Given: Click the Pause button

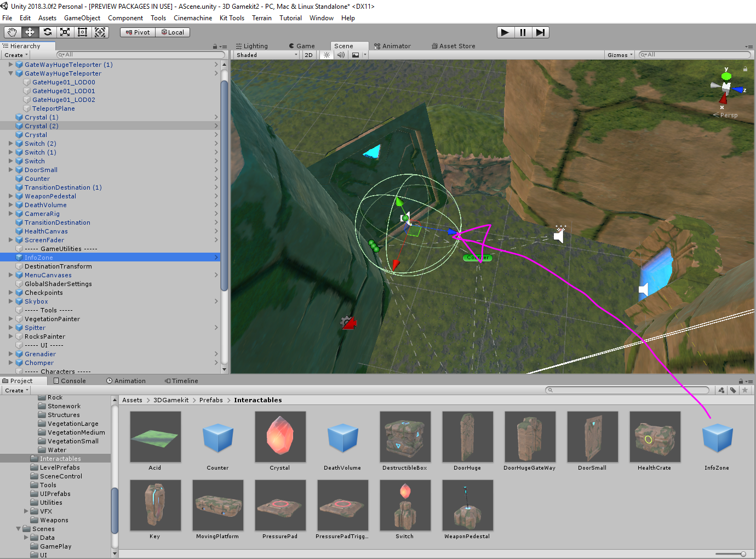Looking at the screenshot, I should pos(523,32).
